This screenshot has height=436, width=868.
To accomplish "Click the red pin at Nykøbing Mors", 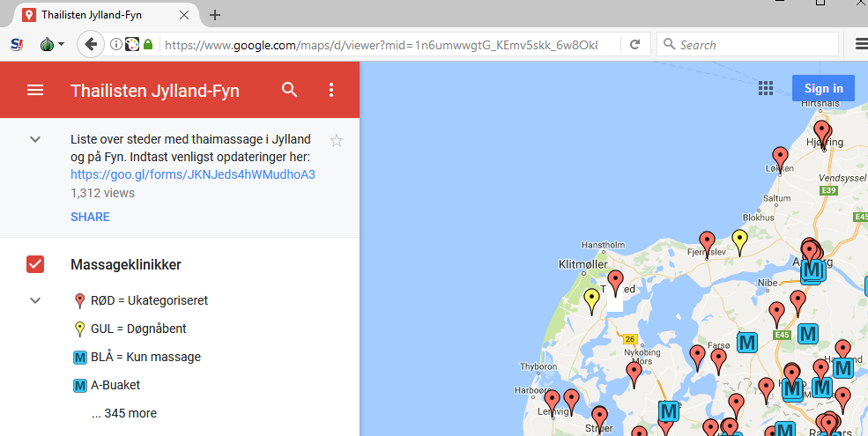I will [634, 373].
